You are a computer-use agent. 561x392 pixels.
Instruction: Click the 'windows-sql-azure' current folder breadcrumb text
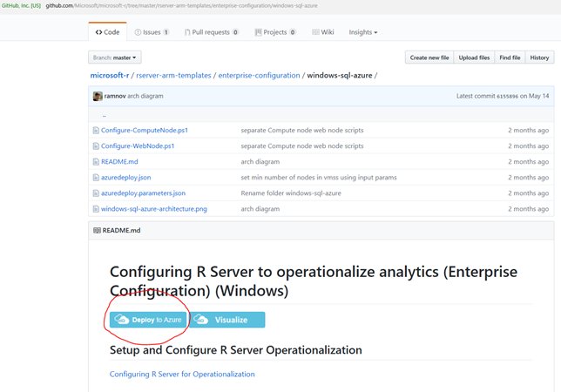(x=340, y=76)
